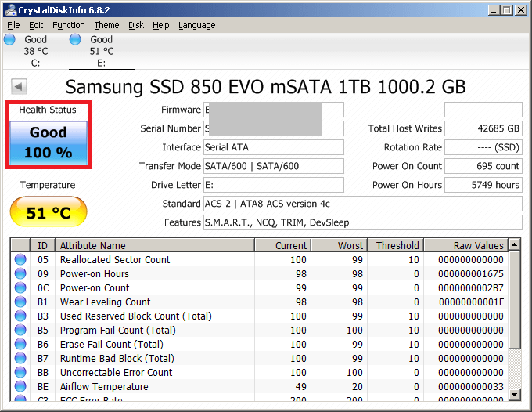The width and height of the screenshot is (532, 412).
Task: Click the Temperature label above 51 °C
Action: click(48, 185)
